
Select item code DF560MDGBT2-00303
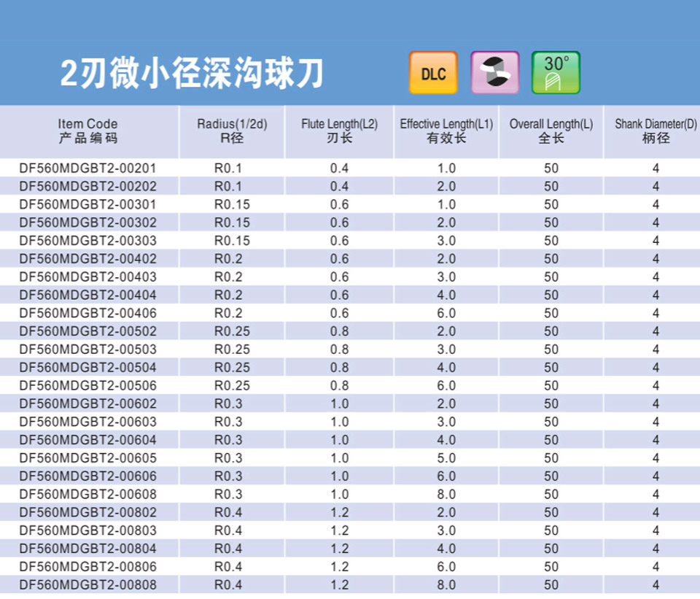(87, 241)
